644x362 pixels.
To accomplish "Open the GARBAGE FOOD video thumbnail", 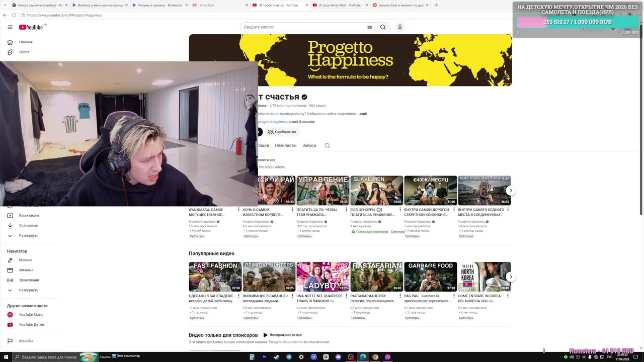I will click(x=430, y=277).
